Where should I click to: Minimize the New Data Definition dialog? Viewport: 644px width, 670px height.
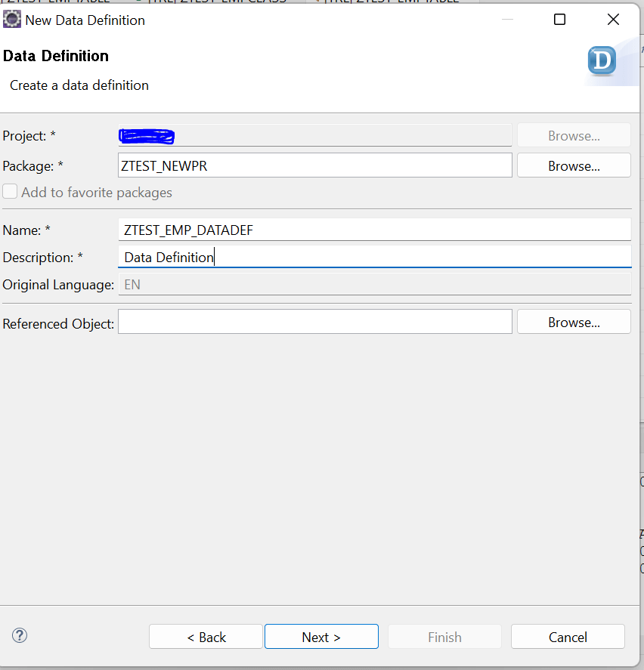[x=507, y=19]
